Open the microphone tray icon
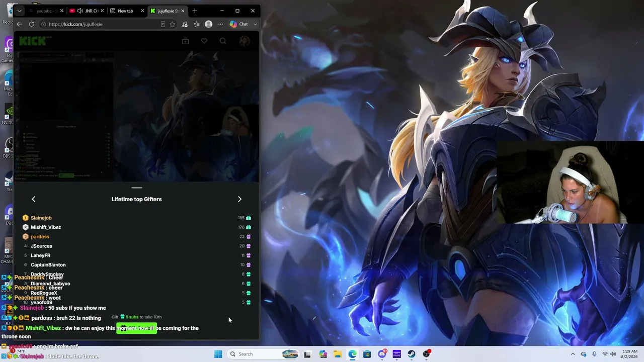The image size is (644, 362). [594, 354]
